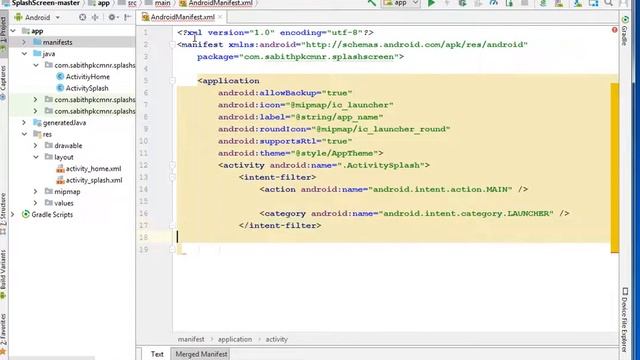The width and height of the screenshot is (640, 360).
Task: Expand the generatedJava folder
Action: tap(24, 122)
